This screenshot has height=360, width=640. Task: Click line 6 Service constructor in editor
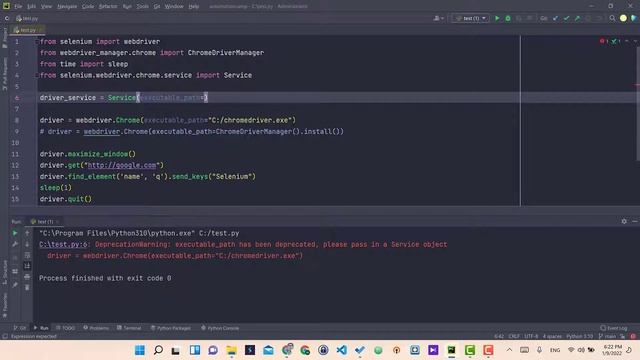tap(122, 98)
